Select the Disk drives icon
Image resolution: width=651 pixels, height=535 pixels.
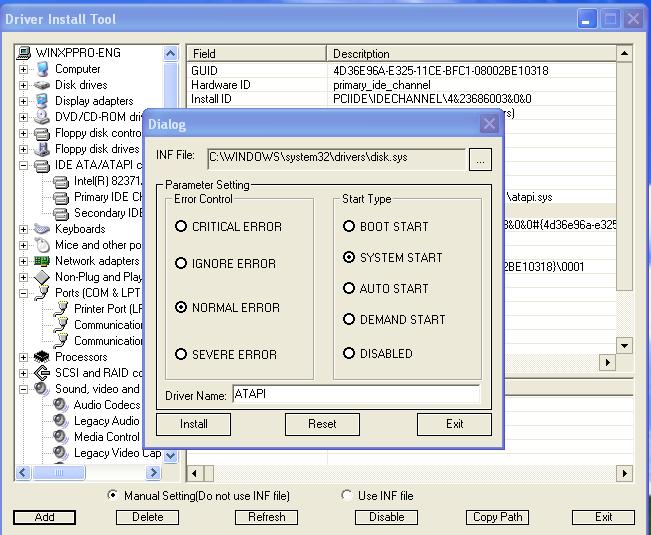[42, 85]
